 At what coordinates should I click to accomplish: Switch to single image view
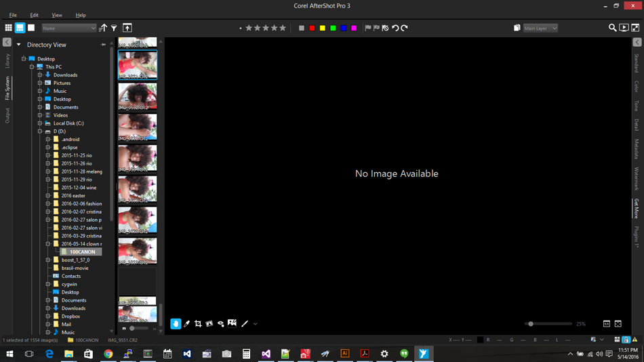coord(31,28)
